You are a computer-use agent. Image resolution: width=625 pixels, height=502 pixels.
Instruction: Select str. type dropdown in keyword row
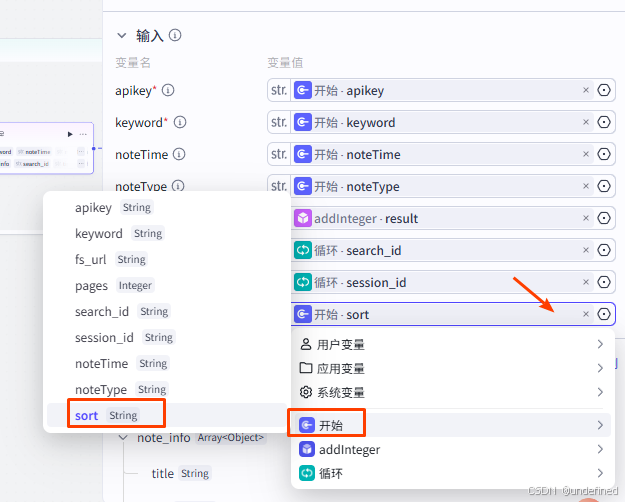click(279, 122)
